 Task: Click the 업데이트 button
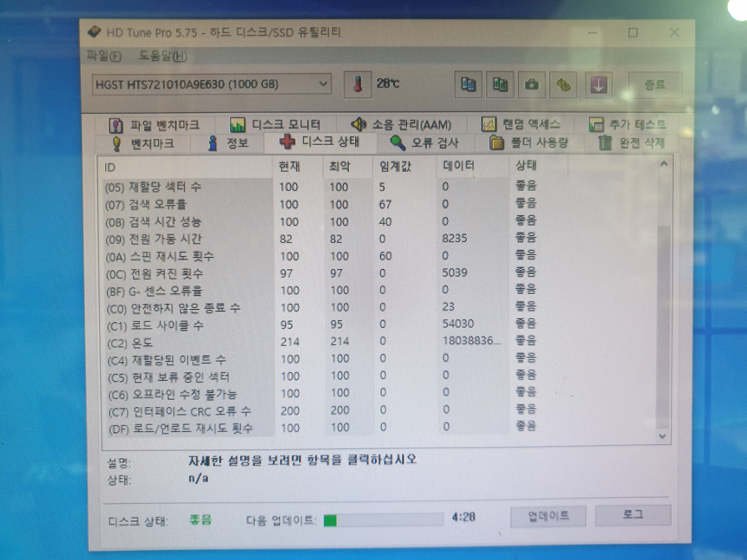click(548, 516)
